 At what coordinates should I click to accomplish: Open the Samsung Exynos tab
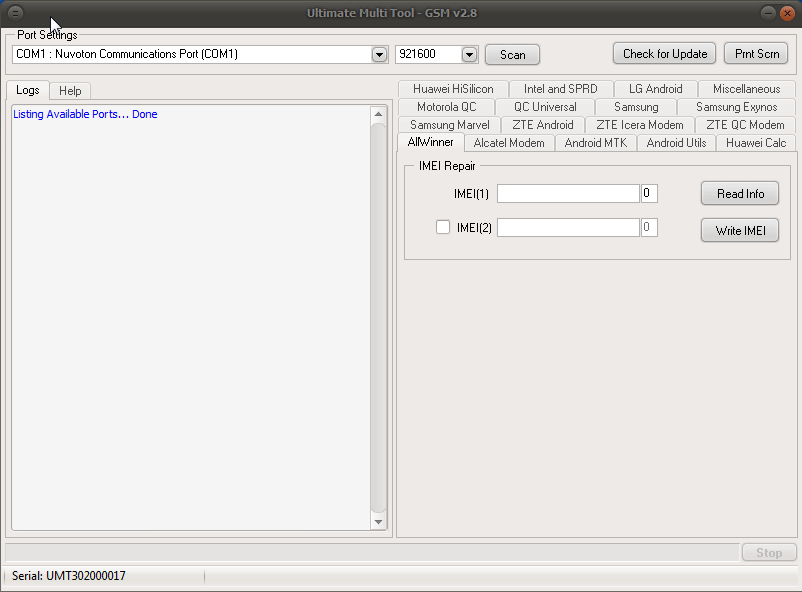point(737,107)
